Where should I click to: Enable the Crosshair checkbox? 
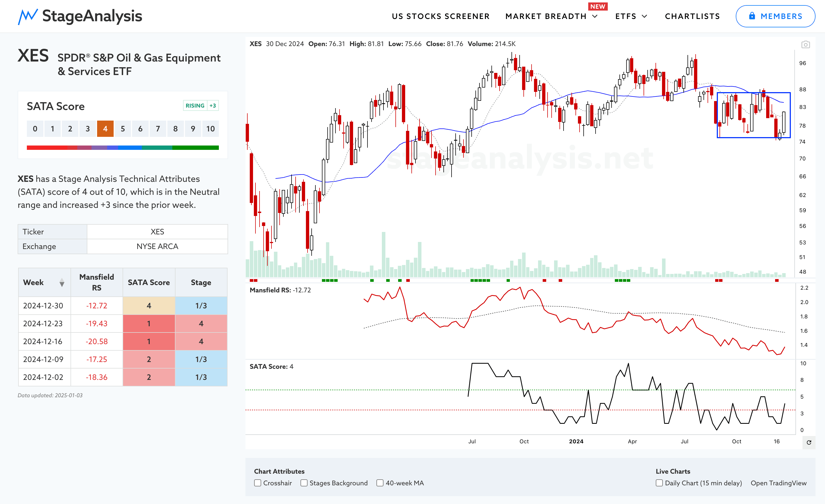[257, 483]
